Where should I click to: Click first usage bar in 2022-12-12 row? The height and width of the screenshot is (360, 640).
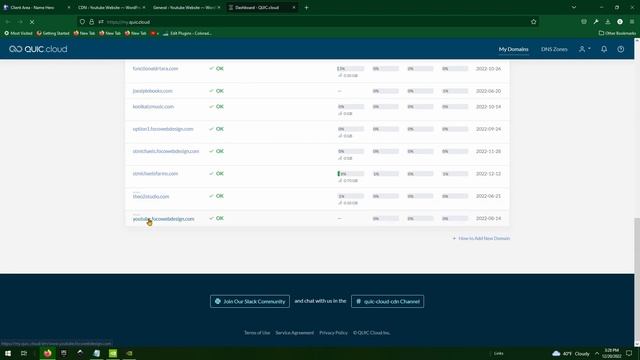tap(351, 174)
